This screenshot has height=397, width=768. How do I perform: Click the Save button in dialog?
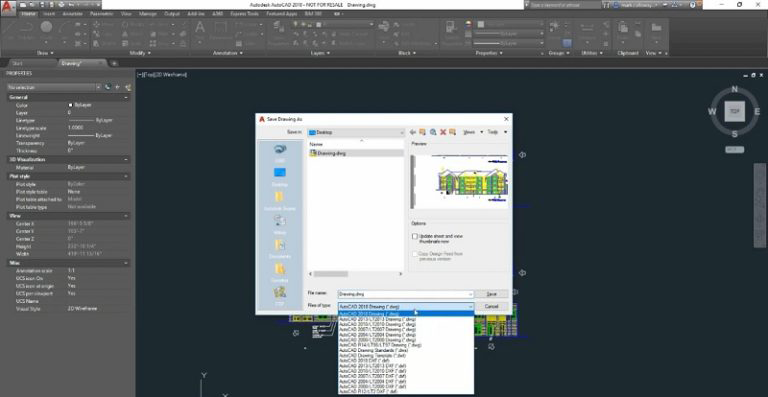[x=492, y=294]
